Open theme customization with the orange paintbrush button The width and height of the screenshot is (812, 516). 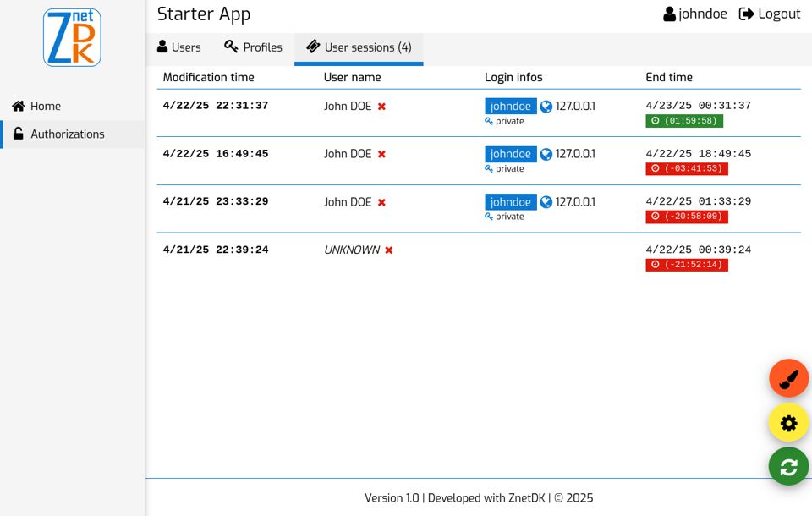(x=788, y=379)
